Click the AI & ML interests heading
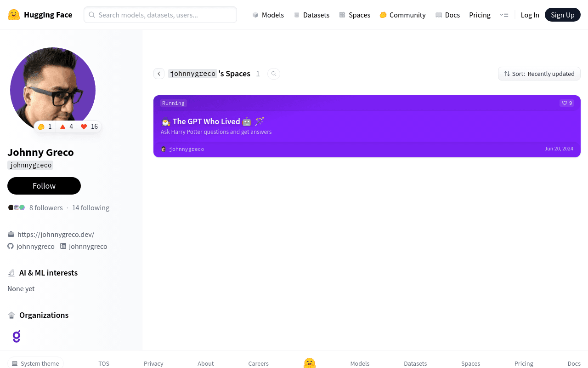 point(48,273)
